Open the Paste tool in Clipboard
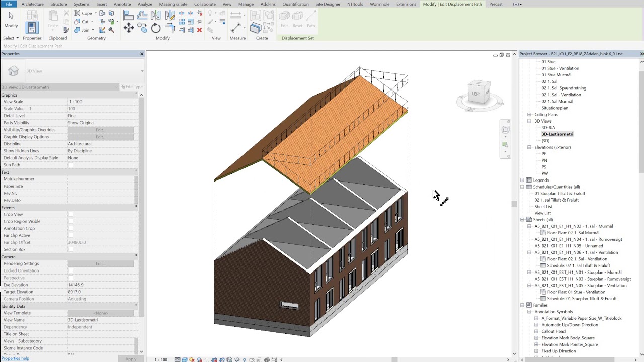Viewport: 644px width, 362px height. pos(53,19)
